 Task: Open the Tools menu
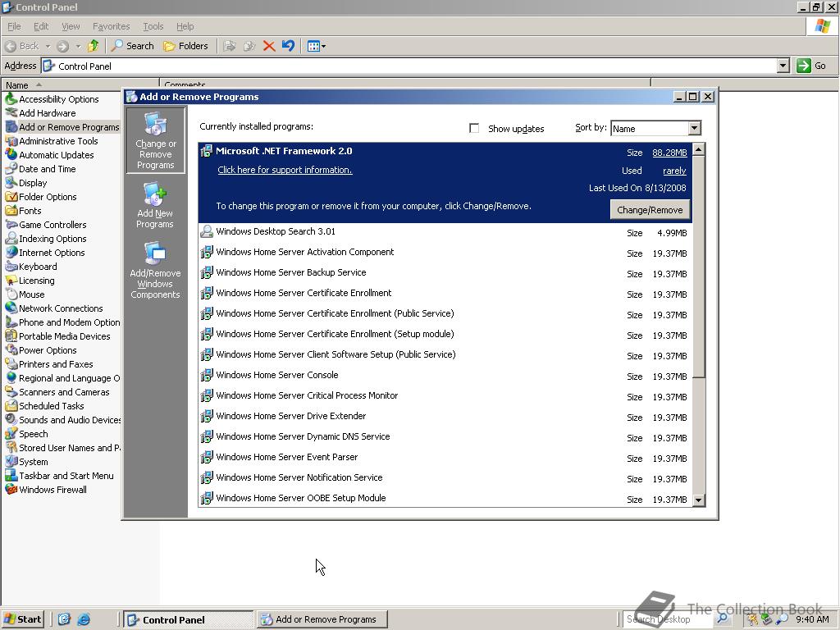[153, 26]
